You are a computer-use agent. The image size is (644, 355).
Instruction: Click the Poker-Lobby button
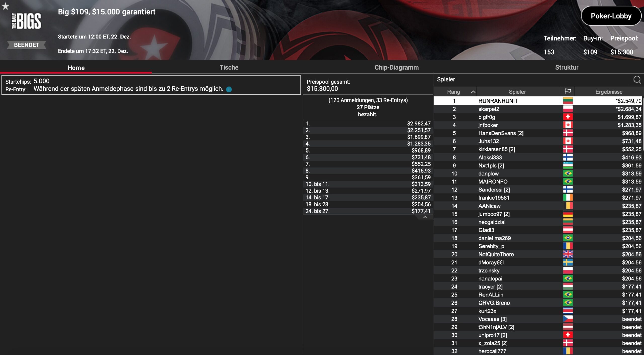611,16
